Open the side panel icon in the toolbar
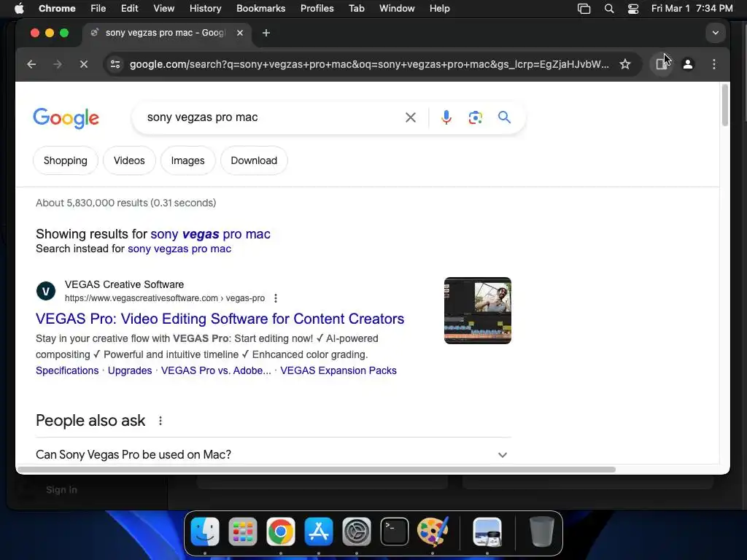 (661, 64)
